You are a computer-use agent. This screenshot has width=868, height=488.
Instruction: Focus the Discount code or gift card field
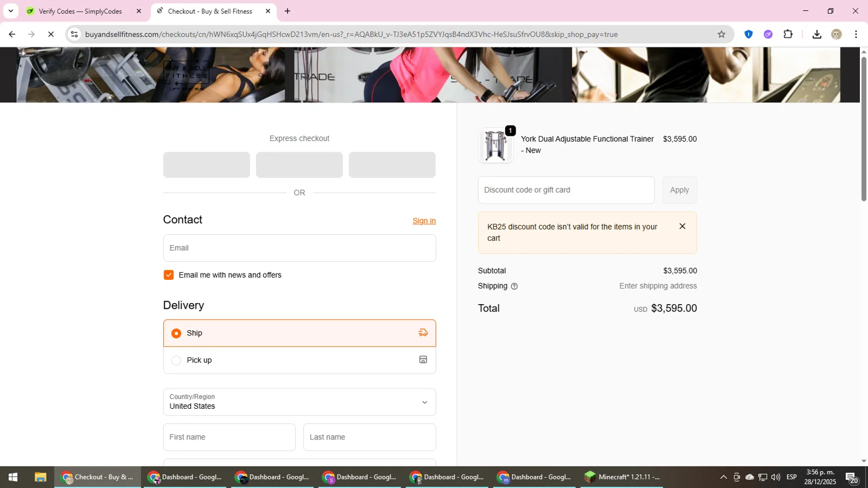click(x=566, y=190)
